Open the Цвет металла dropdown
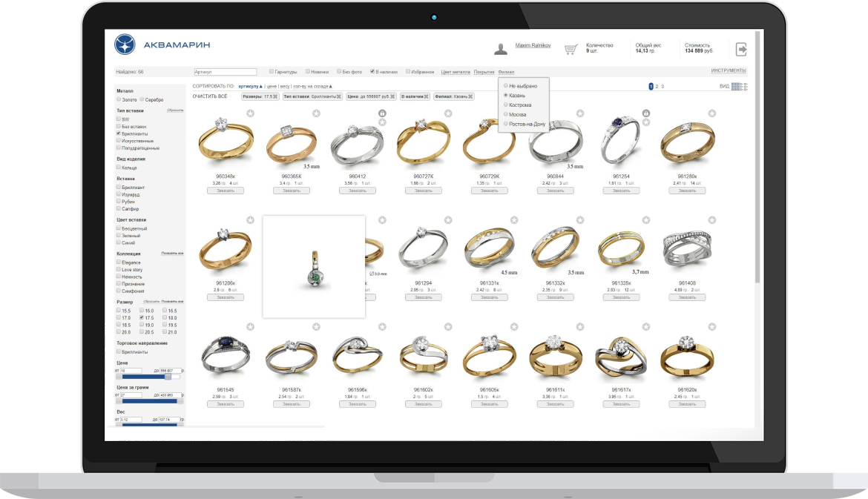868x499 pixels. click(456, 72)
